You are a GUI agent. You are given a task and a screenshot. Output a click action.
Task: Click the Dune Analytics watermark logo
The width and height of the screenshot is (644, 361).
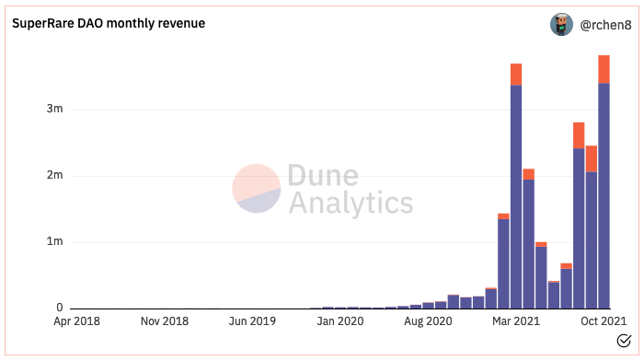(x=257, y=188)
